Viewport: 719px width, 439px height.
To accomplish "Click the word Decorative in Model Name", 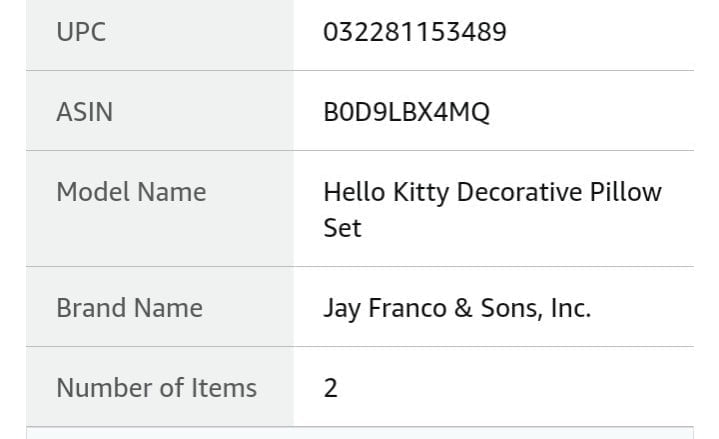I will (519, 192).
